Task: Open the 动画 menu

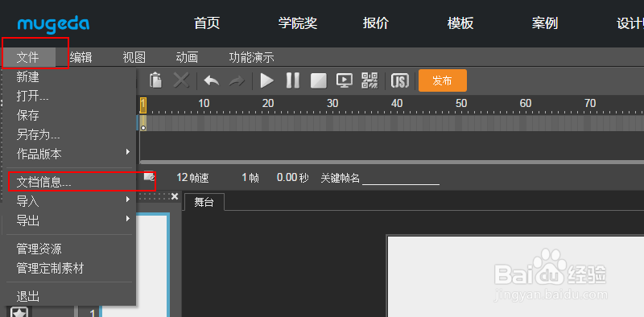Action: coord(187,57)
